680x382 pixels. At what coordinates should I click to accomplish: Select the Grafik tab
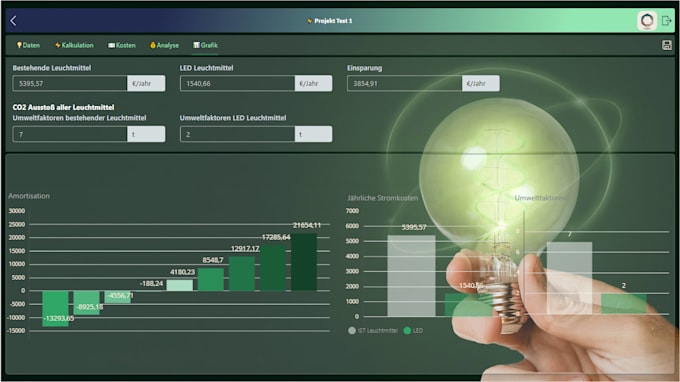click(206, 45)
